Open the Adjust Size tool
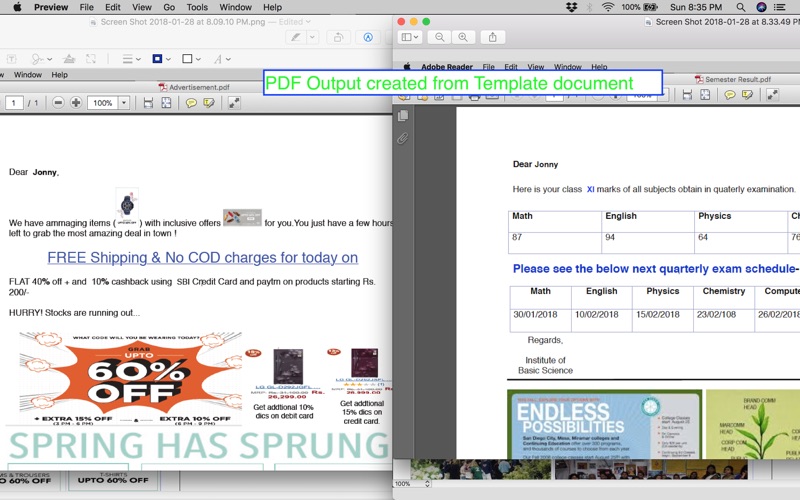The width and height of the screenshot is (800, 500). pos(91,59)
